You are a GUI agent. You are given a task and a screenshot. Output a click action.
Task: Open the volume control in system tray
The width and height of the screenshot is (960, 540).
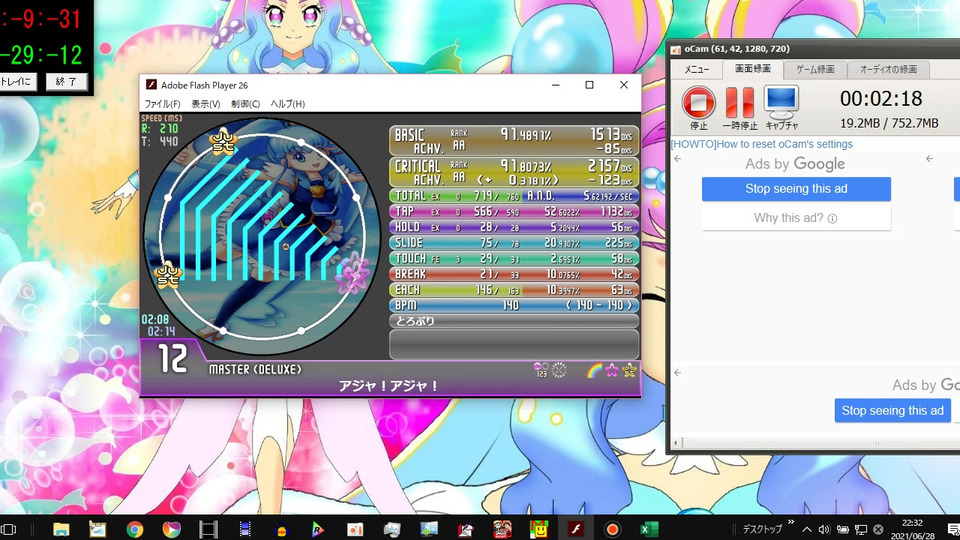pos(824,530)
